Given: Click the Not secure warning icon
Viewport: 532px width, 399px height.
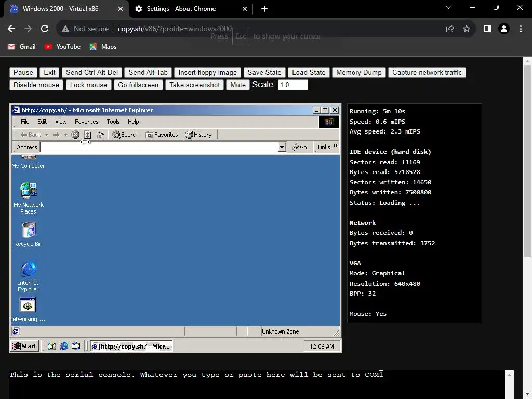Looking at the screenshot, I should point(65,29).
